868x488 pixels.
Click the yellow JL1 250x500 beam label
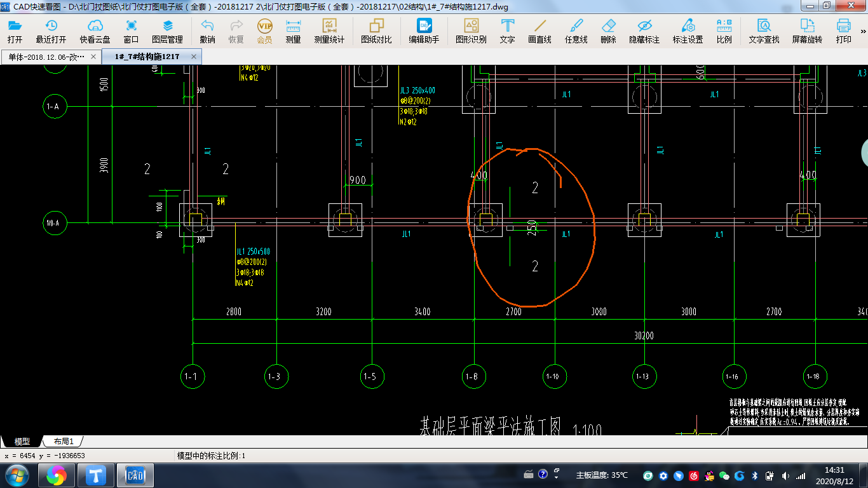point(253,252)
